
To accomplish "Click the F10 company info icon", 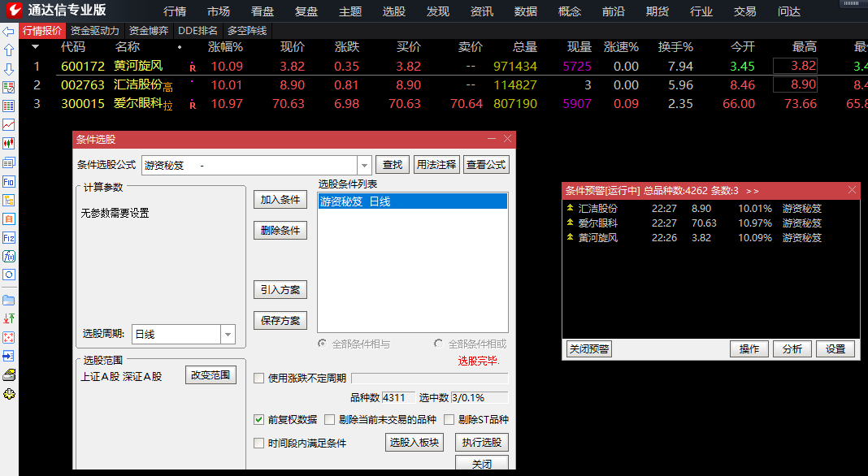I will pyautogui.click(x=8, y=181).
